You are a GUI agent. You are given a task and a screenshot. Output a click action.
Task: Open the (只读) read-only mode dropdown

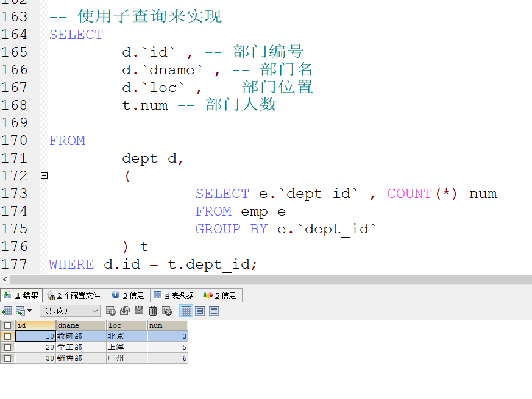point(68,311)
